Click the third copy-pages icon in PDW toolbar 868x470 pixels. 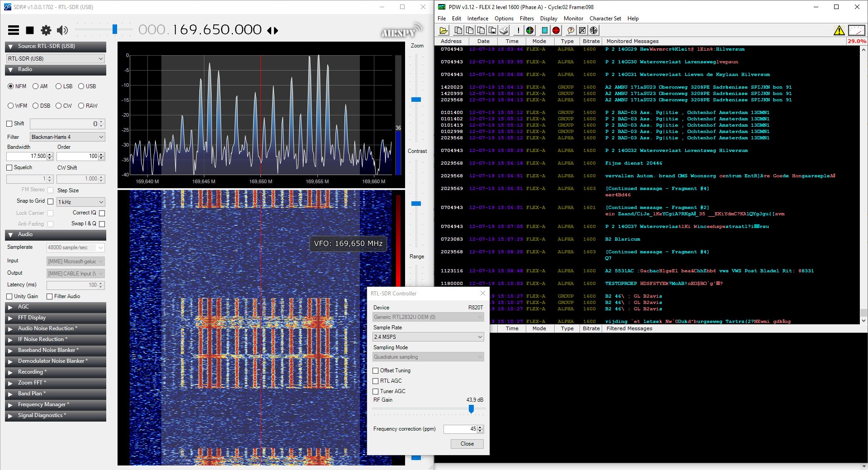[x=481, y=30]
